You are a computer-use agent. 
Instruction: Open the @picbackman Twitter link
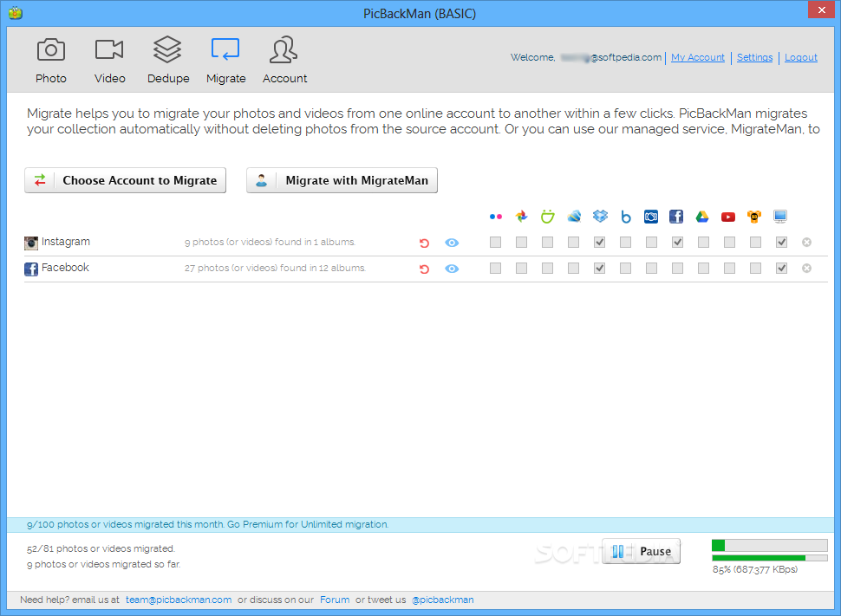coord(442,600)
